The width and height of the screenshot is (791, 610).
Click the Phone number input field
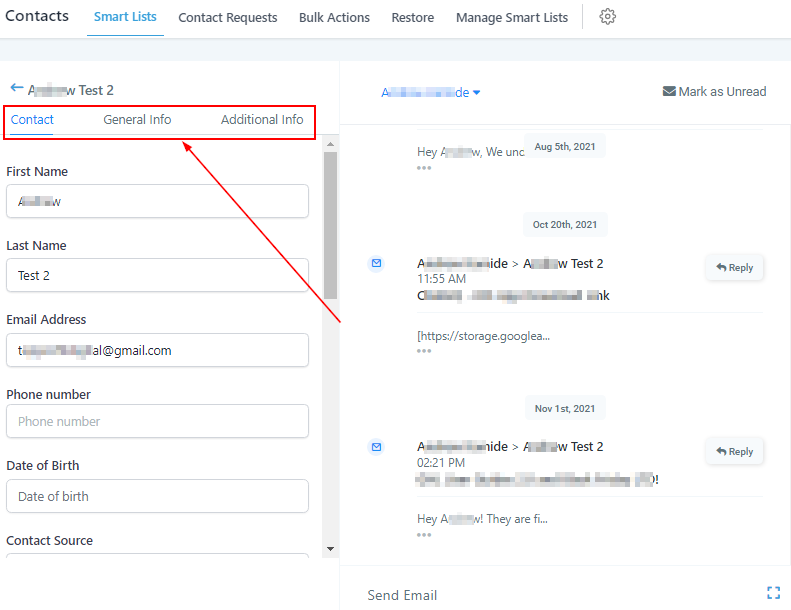coord(157,421)
